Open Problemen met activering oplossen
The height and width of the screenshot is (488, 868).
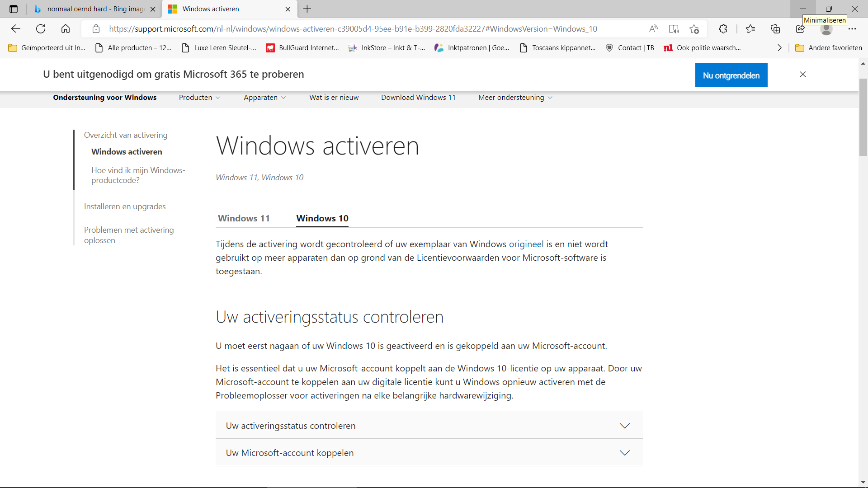(129, 235)
